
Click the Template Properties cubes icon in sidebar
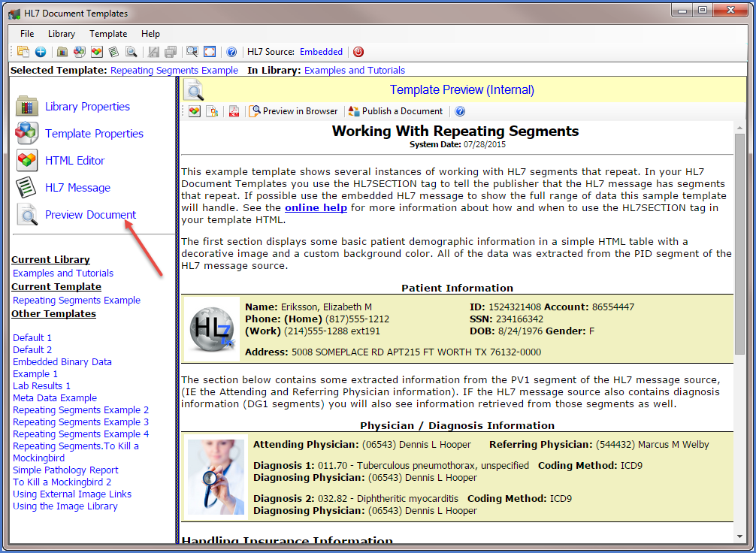pyautogui.click(x=26, y=134)
